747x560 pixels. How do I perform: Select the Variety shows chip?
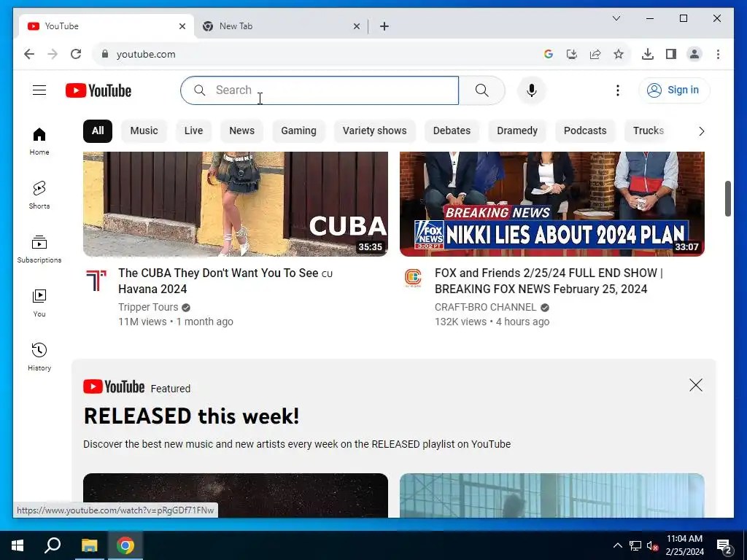click(374, 131)
